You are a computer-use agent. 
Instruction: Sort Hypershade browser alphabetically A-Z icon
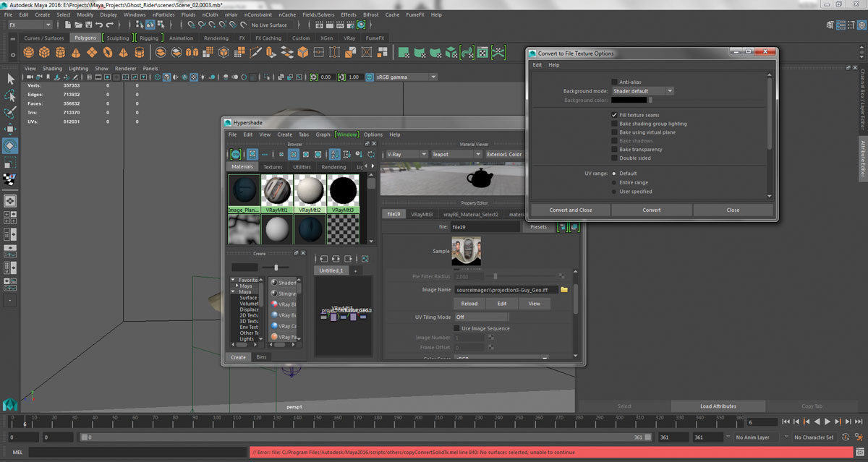coord(335,154)
